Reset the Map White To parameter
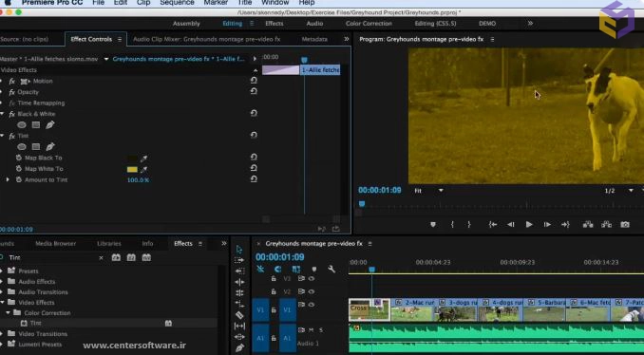The width and height of the screenshot is (644, 355). tap(254, 168)
